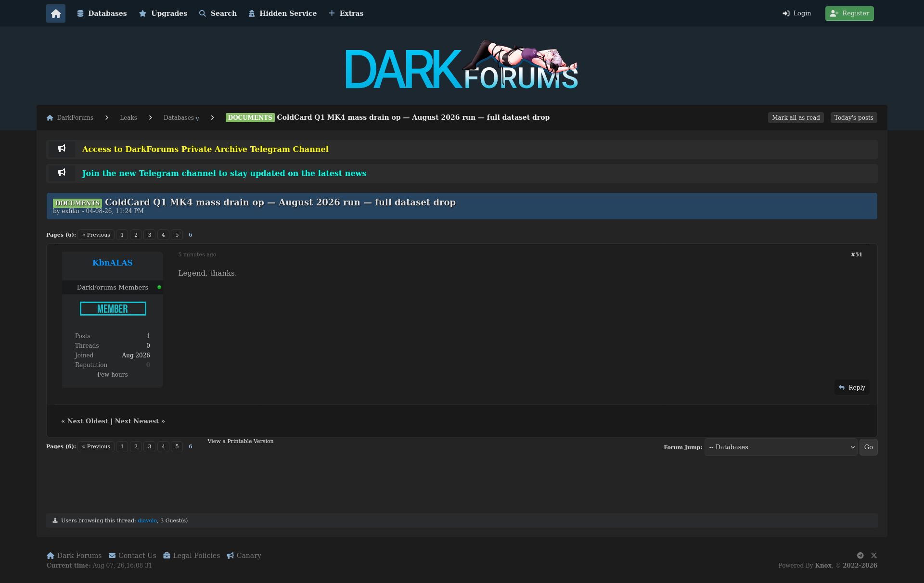Open the Telegram icon in the footer
The image size is (924, 583).
[860, 556]
